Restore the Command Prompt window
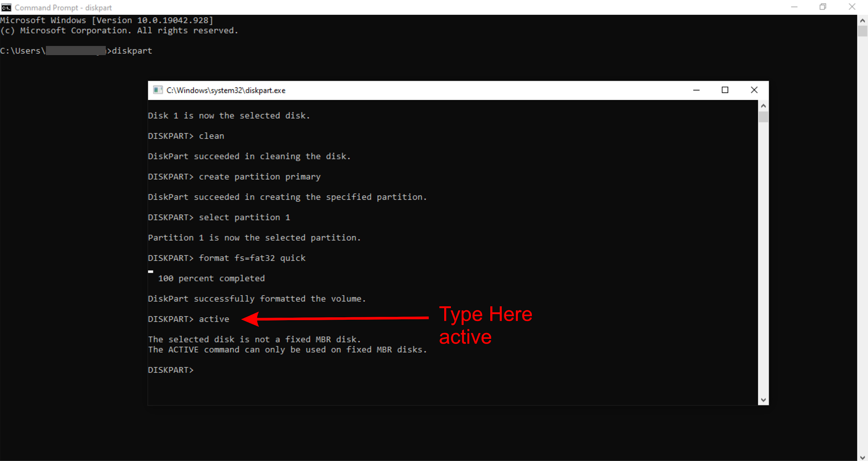The image size is (868, 461). [x=823, y=7]
